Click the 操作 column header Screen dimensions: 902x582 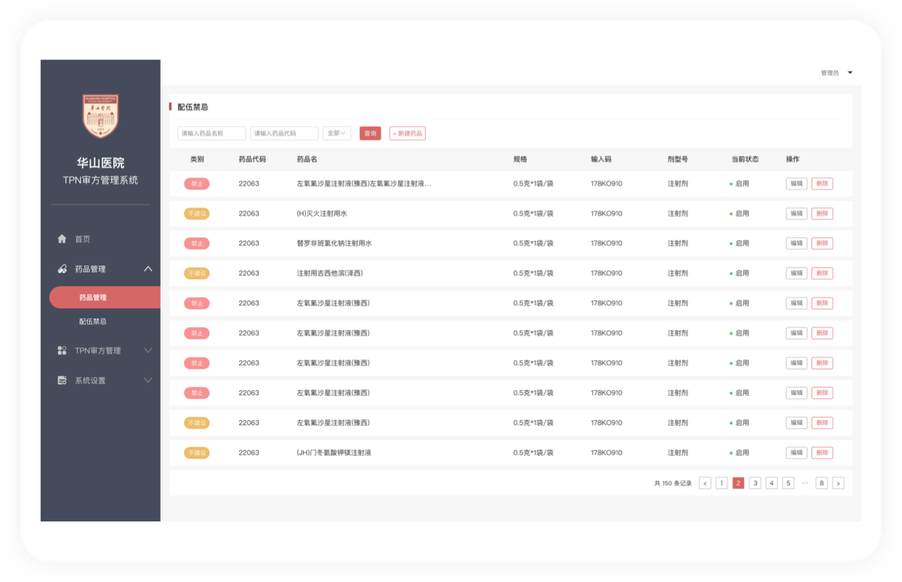click(793, 159)
